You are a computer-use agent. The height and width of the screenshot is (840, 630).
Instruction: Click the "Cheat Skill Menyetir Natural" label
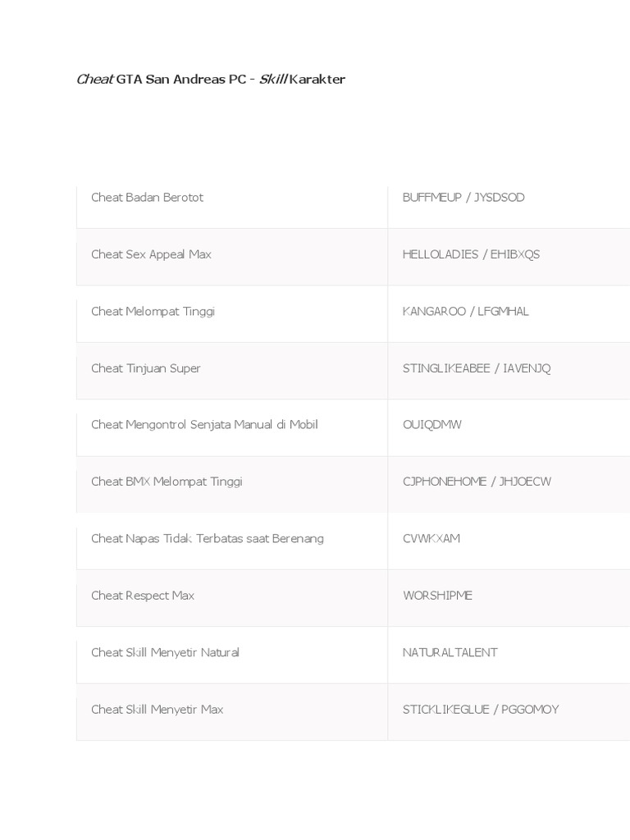[165, 653]
